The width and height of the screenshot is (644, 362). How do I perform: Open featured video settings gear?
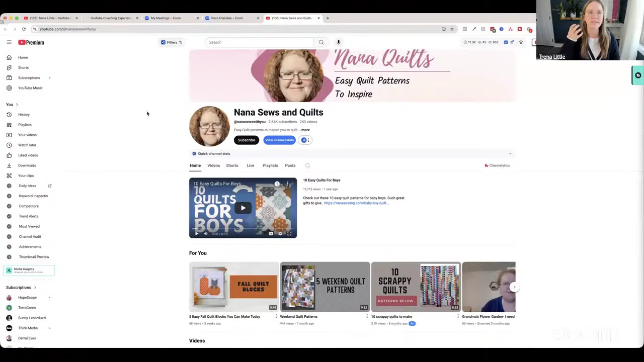[280, 234]
